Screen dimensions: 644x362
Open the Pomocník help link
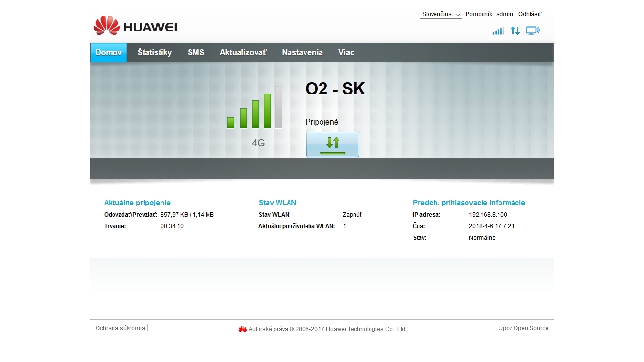479,14
